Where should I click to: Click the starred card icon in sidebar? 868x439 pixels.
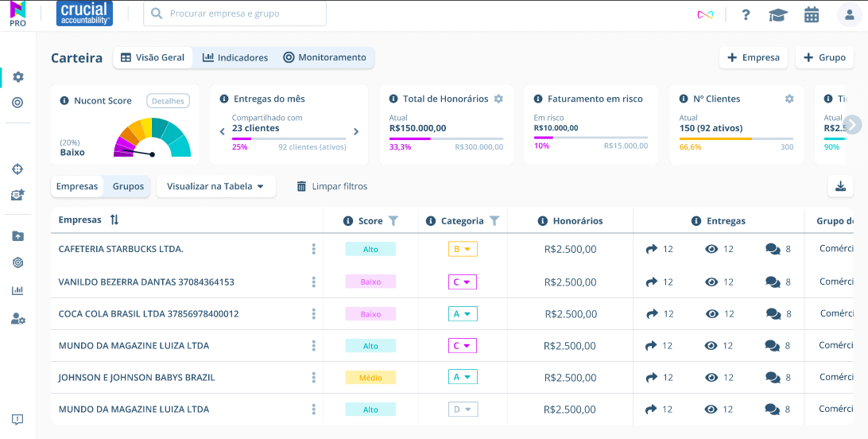click(x=17, y=195)
